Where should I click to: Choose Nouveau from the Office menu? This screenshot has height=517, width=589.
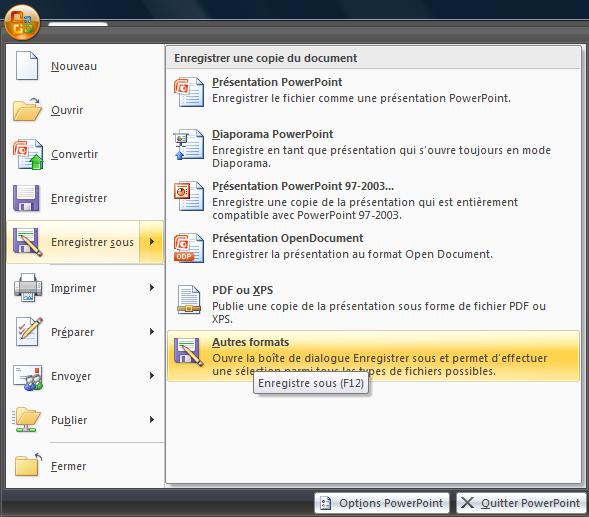(85, 66)
